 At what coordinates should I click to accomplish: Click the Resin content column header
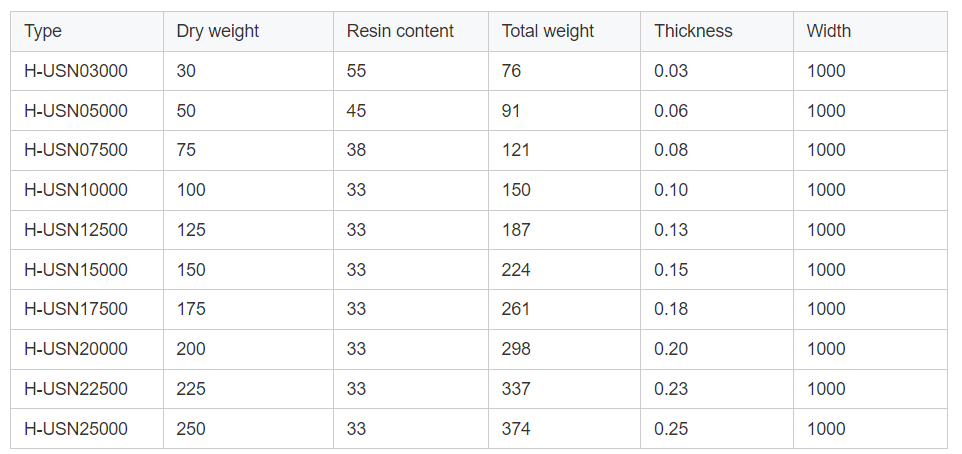point(400,31)
